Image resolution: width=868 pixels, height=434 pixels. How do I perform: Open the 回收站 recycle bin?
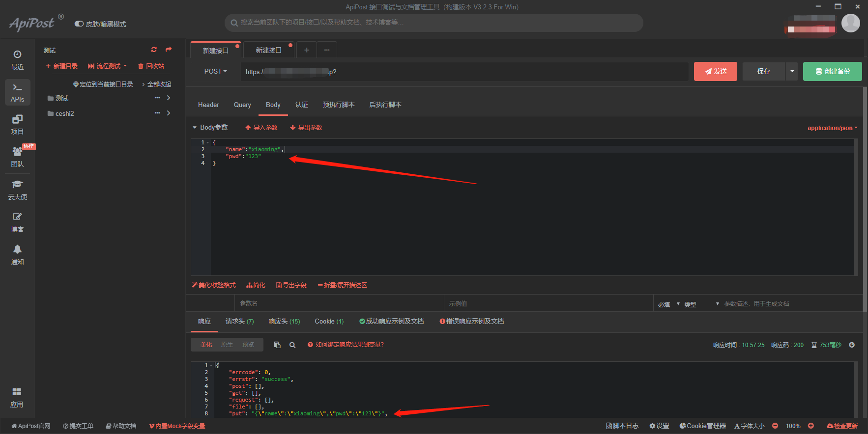(151, 66)
